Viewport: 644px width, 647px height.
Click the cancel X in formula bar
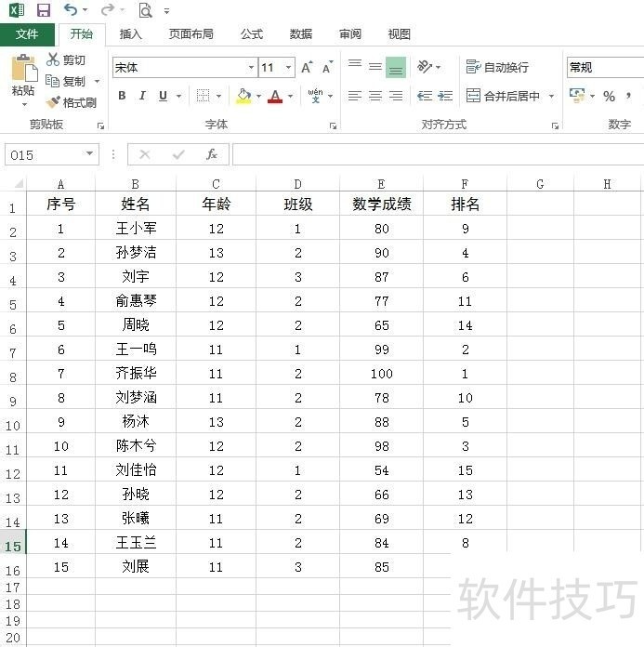tap(144, 154)
